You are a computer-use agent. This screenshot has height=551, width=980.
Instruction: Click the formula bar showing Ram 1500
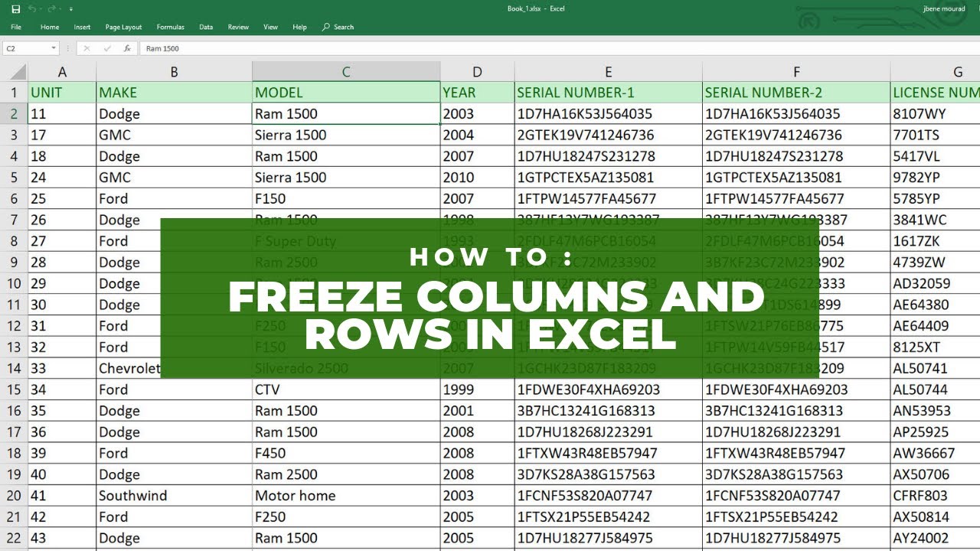(559, 48)
